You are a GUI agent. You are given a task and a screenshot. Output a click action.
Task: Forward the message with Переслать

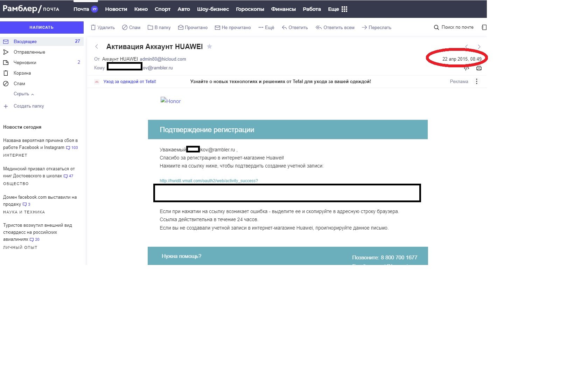(x=377, y=27)
